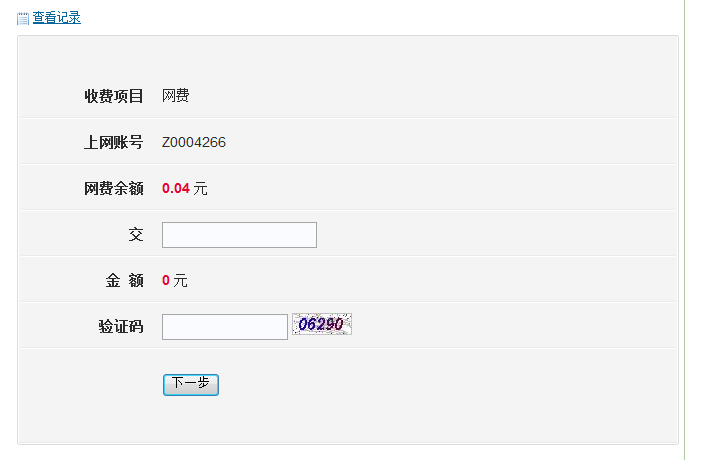
Task: Click the 06290 captcha image
Action: pos(322,324)
